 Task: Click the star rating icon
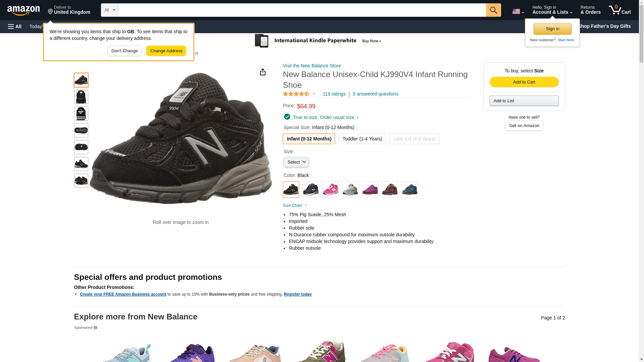coord(296,94)
